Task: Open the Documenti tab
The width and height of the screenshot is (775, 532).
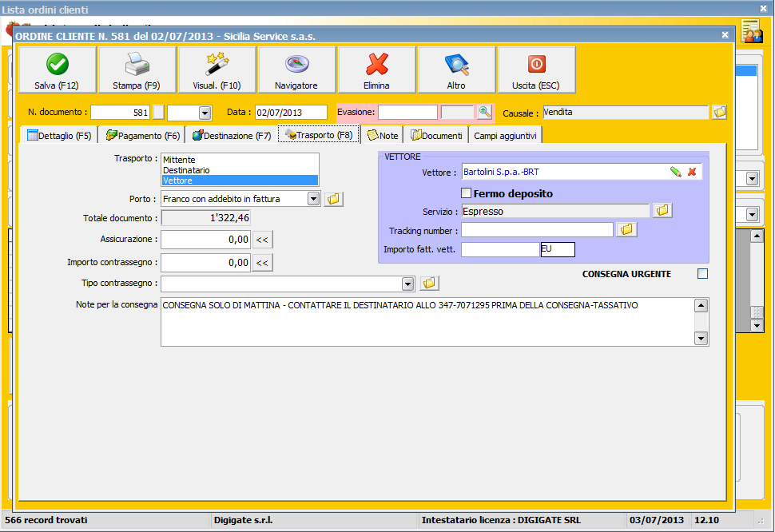Action: point(436,135)
